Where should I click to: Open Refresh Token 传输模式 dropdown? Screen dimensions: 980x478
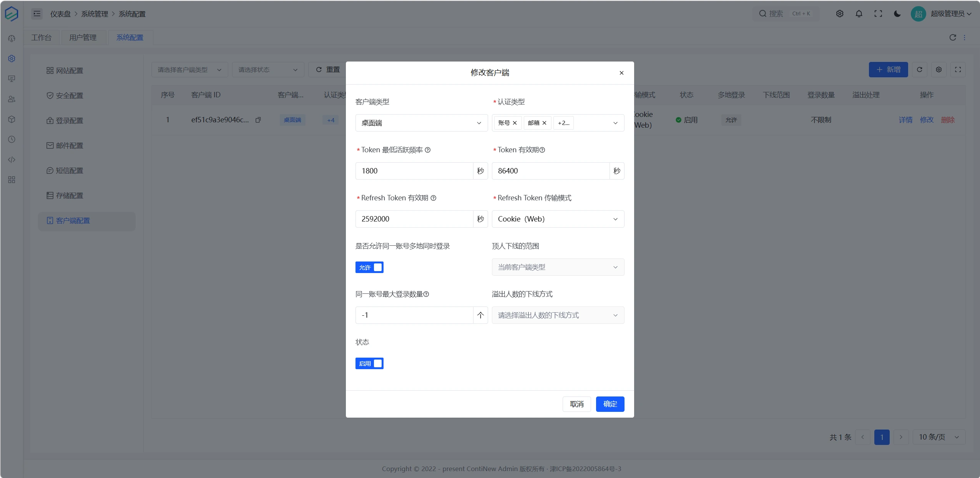click(x=558, y=219)
